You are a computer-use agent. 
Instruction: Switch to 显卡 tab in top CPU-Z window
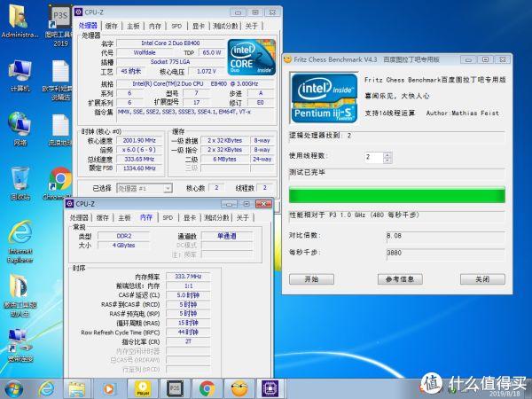(x=199, y=26)
